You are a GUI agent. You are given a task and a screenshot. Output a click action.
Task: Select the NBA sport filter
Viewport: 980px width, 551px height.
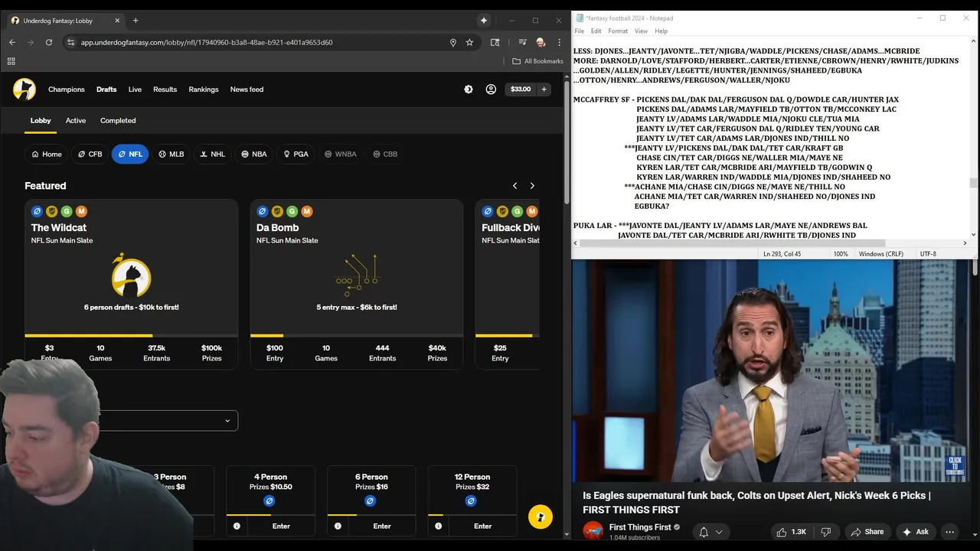tap(254, 154)
